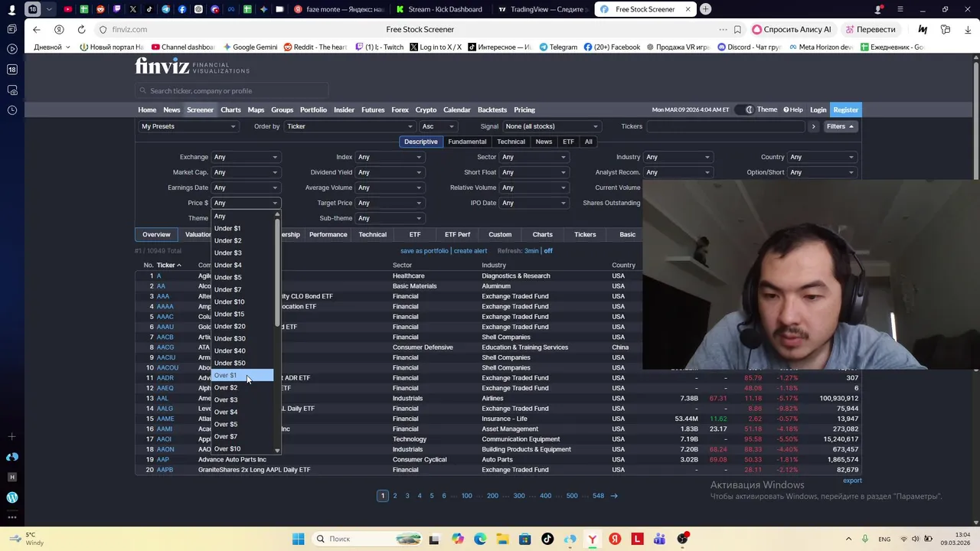This screenshot has width=980, height=551.
Task: Open Windows Start menu
Action: coord(298,539)
